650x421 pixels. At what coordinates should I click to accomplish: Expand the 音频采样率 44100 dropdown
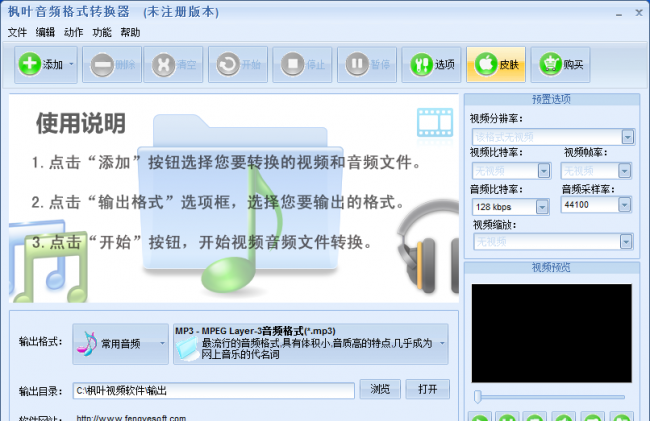coord(624,205)
